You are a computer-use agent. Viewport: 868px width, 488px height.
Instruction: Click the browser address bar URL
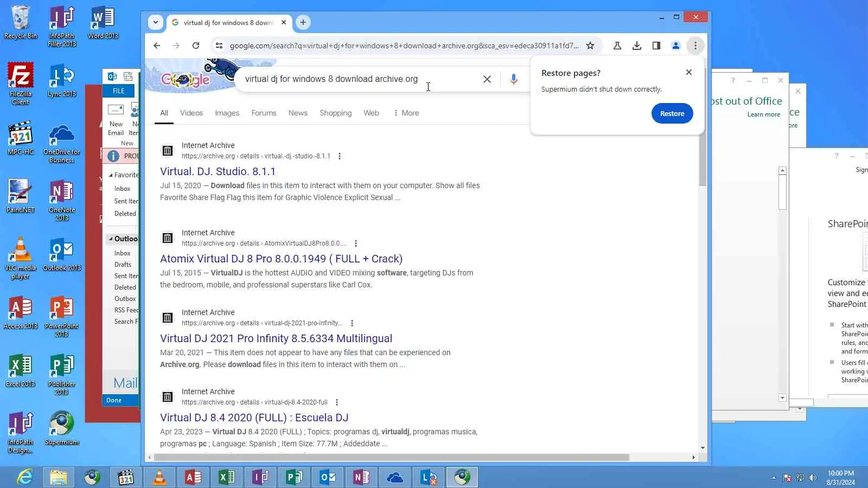click(x=404, y=46)
